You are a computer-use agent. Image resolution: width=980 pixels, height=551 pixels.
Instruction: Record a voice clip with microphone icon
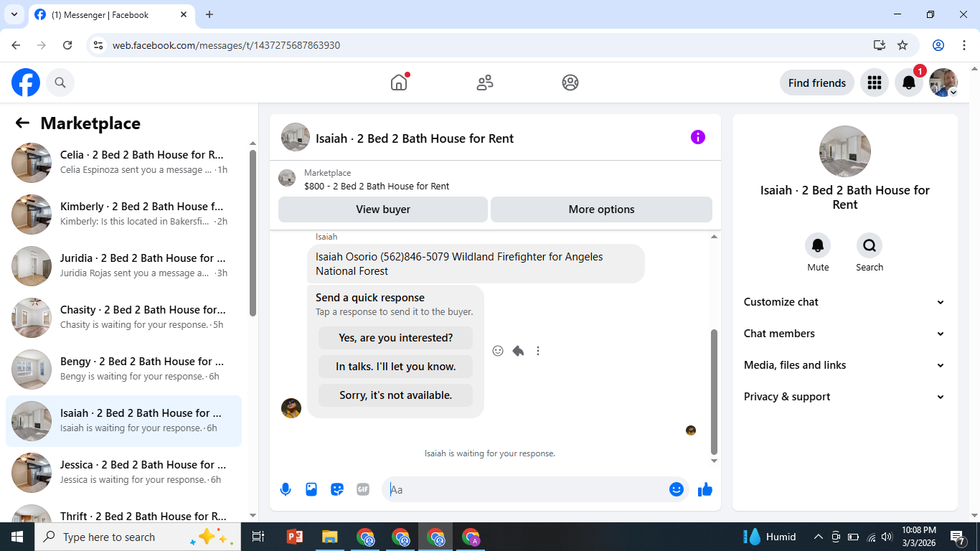point(286,489)
